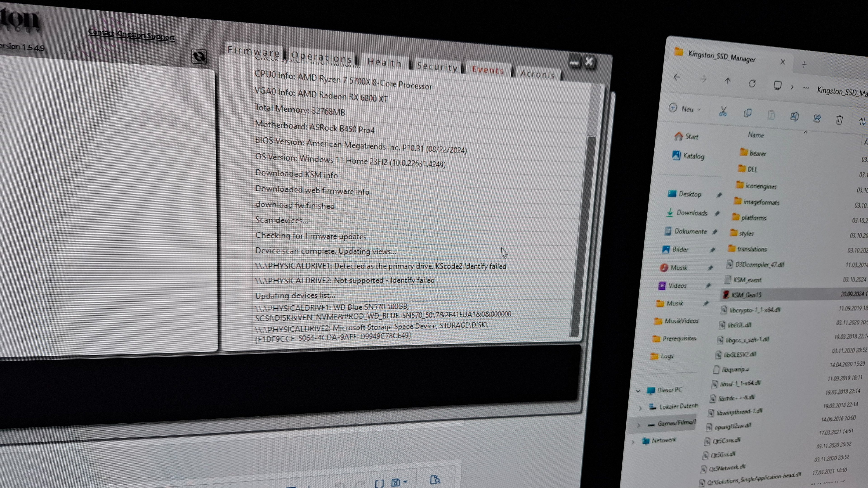Expand the Netzwerk tree node
Viewport: 868px width, 488px height.
pos(633,442)
